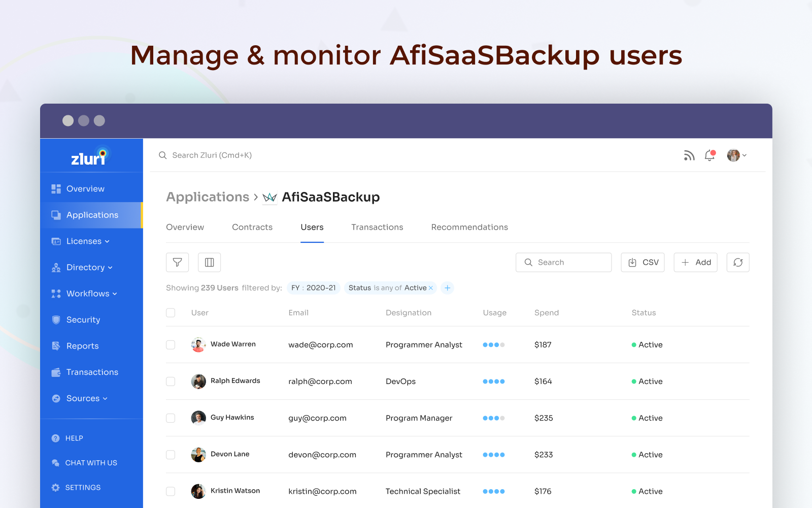Viewport: 812px width, 508px height.
Task: Click the wade@corp.com email
Action: (x=321, y=345)
